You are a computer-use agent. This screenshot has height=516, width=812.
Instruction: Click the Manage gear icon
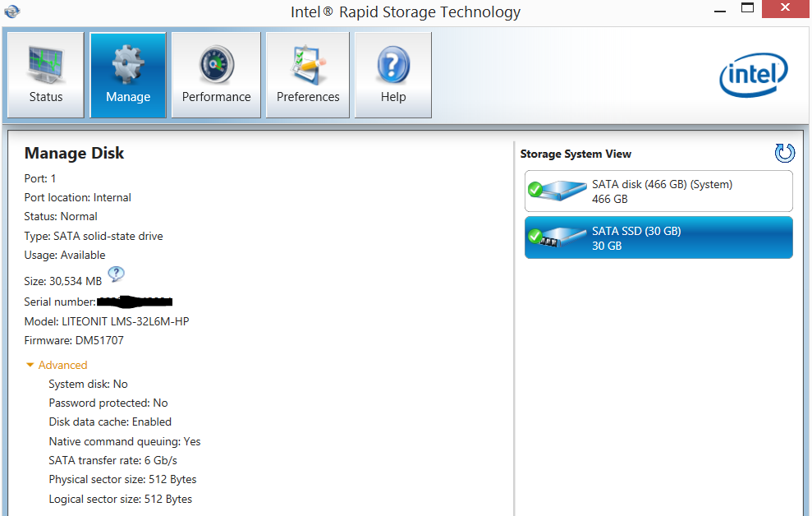pyautogui.click(x=128, y=65)
